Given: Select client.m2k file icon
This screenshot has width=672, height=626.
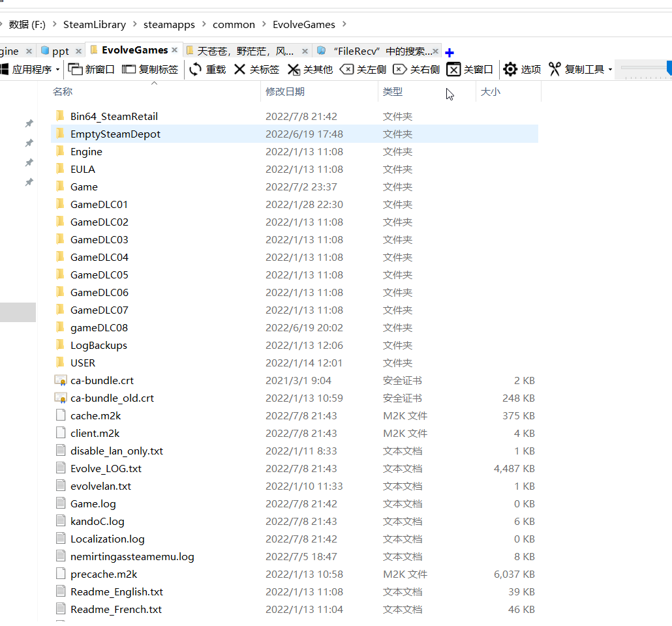Looking at the screenshot, I should point(61,432).
